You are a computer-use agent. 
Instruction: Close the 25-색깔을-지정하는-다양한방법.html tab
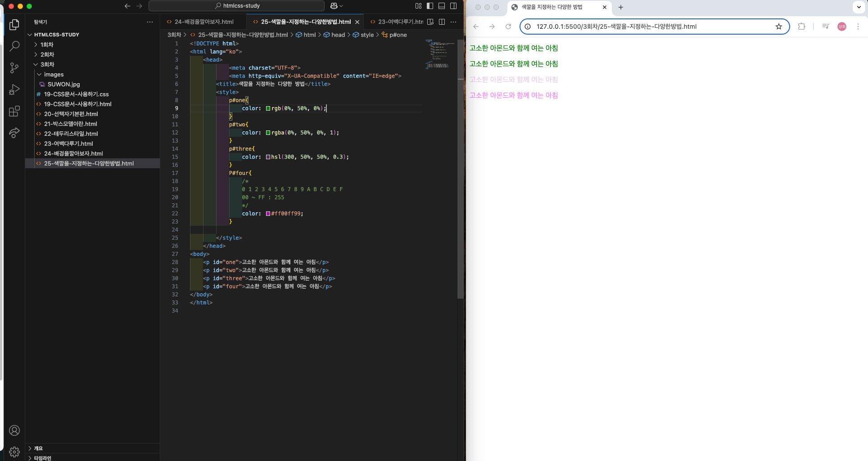[x=357, y=22]
